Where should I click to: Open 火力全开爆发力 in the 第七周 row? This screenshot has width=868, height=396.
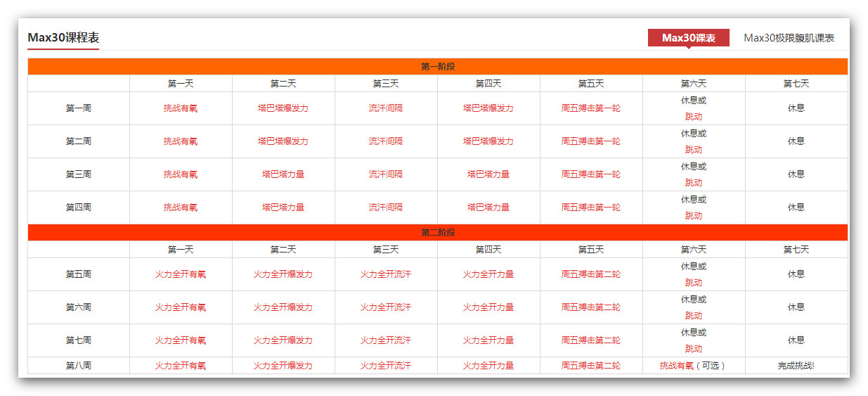pos(283,340)
